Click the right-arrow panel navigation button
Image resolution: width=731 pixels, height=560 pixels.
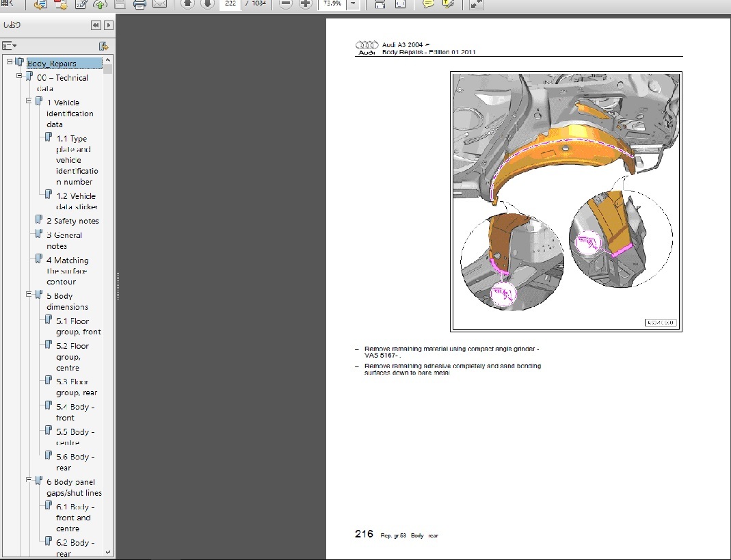(x=108, y=25)
